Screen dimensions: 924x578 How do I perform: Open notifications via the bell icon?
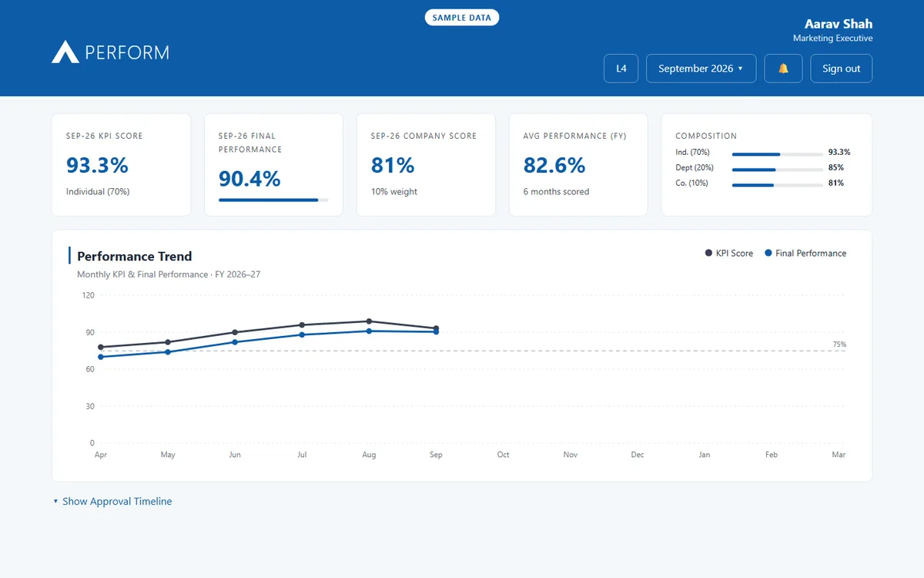pyautogui.click(x=783, y=69)
